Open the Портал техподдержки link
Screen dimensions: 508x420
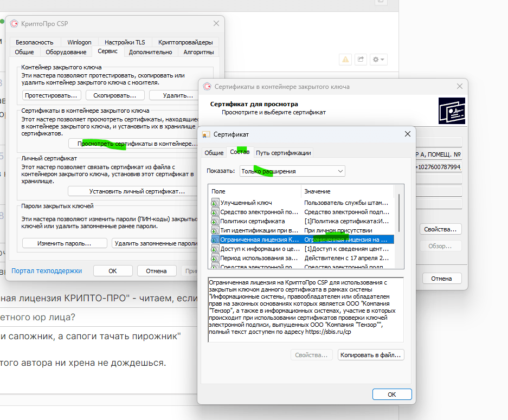(x=47, y=271)
